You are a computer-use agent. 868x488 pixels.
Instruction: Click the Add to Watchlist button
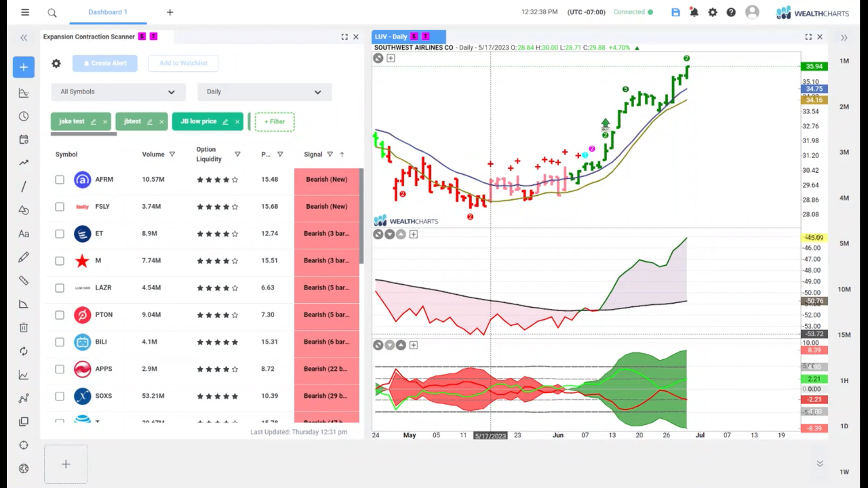pos(184,63)
